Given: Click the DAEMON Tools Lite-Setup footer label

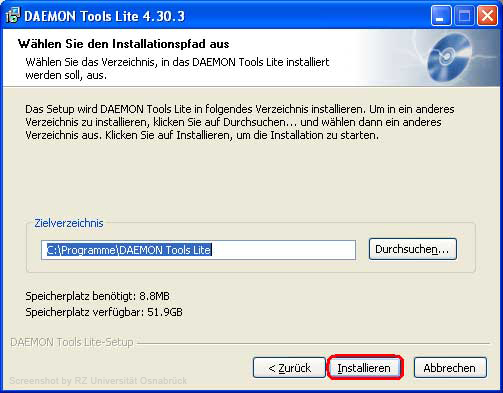Looking at the screenshot, I should [72, 342].
